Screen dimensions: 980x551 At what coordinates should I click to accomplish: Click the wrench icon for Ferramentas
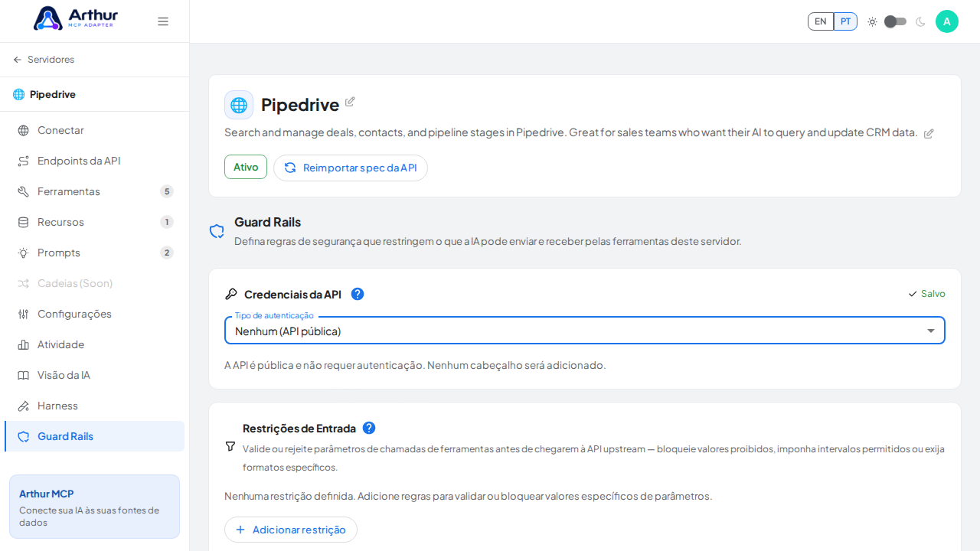coord(24,191)
